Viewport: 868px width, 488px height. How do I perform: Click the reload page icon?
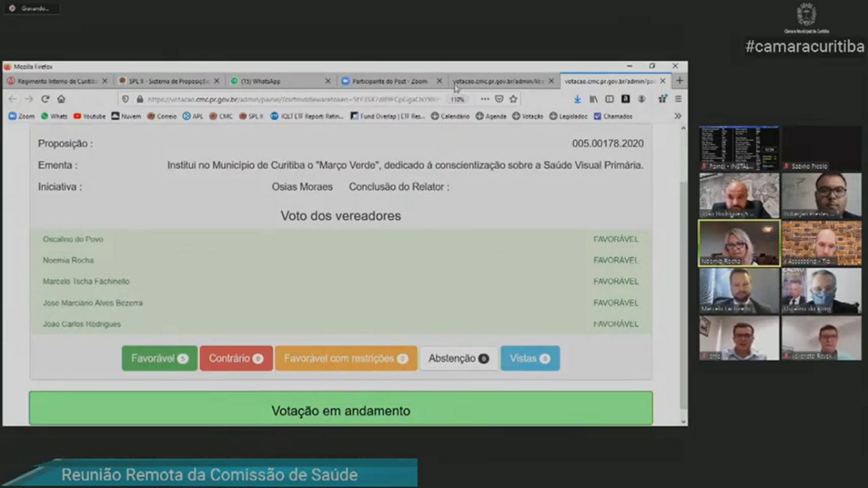pos(45,99)
